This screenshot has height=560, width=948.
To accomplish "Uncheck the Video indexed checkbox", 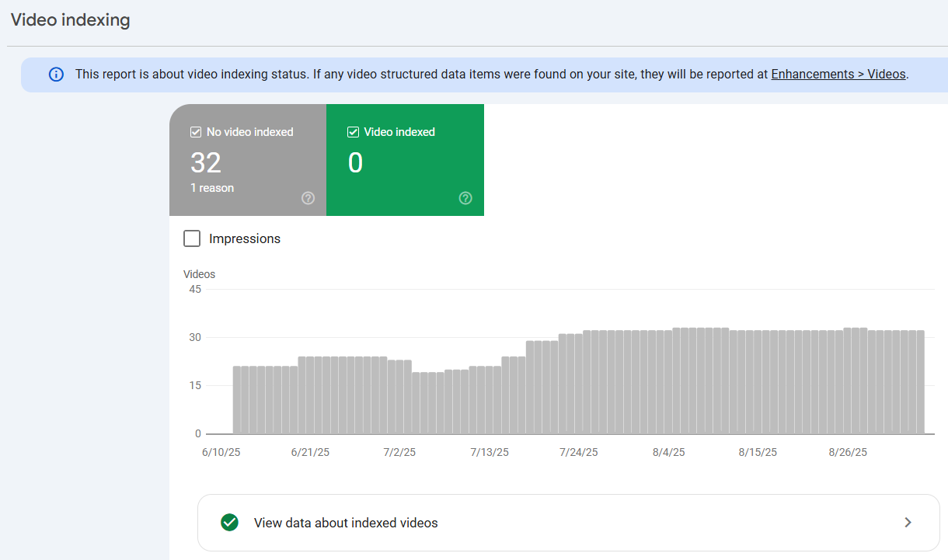I will (353, 132).
